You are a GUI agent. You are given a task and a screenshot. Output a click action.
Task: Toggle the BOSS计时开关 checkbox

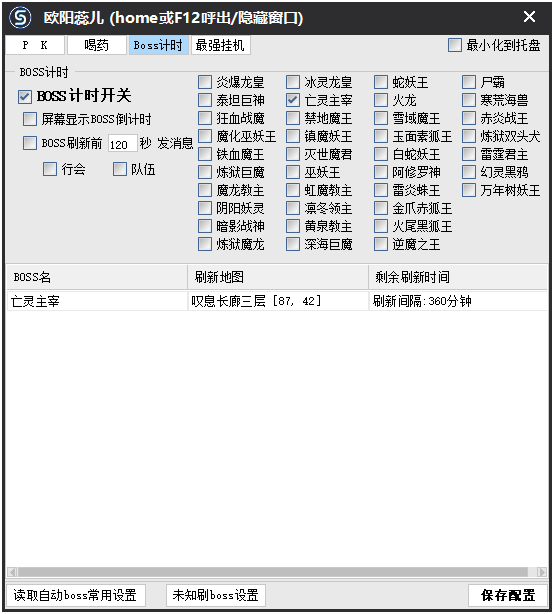click(x=25, y=96)
